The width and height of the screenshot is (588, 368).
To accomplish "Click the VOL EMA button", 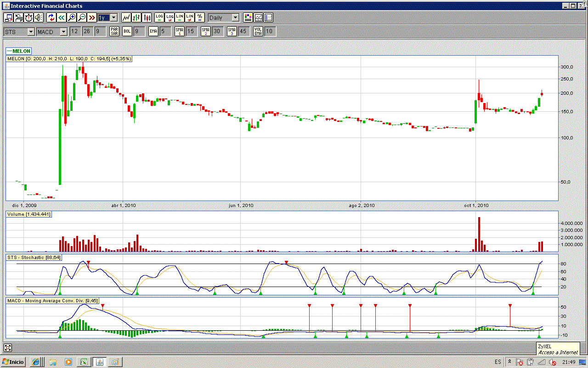I will point(258,31).
